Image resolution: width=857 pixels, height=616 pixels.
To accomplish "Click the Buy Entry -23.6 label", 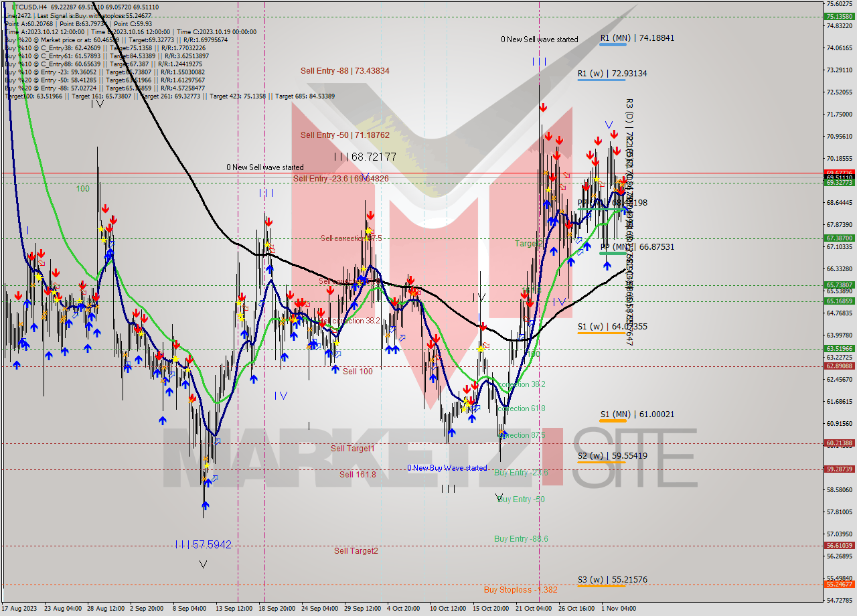I will coord(521,473).
